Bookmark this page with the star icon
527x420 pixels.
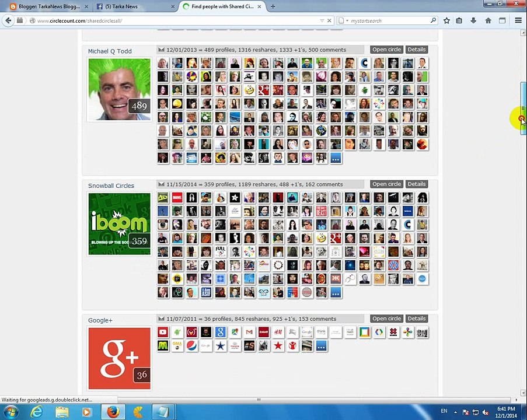click(446, 20)
